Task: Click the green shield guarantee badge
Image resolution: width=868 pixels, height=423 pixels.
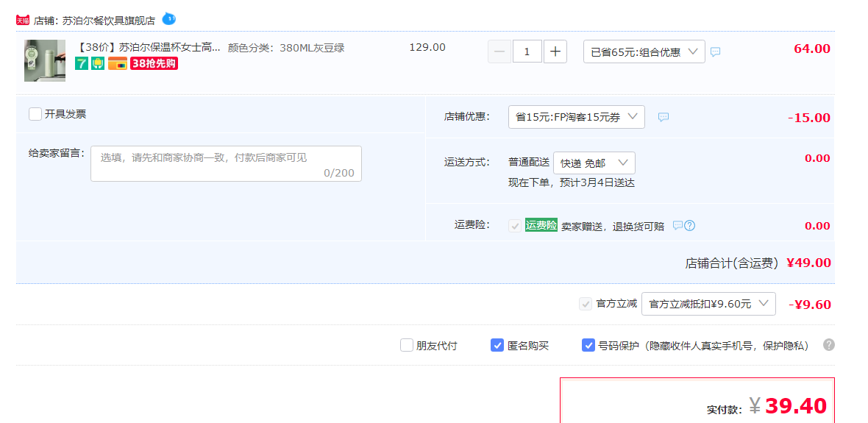Action: click(97, 63)
